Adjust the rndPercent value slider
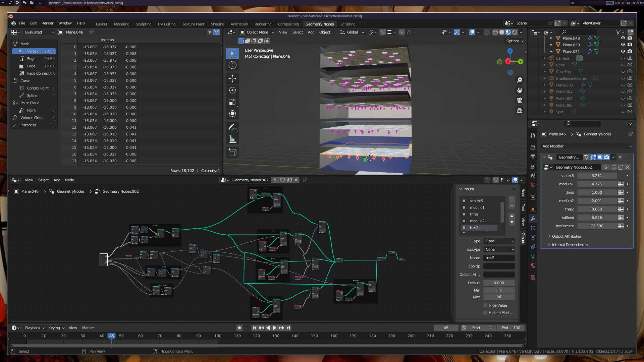The height and width of the screenshot is (362, 644). [x=597, y=226]
